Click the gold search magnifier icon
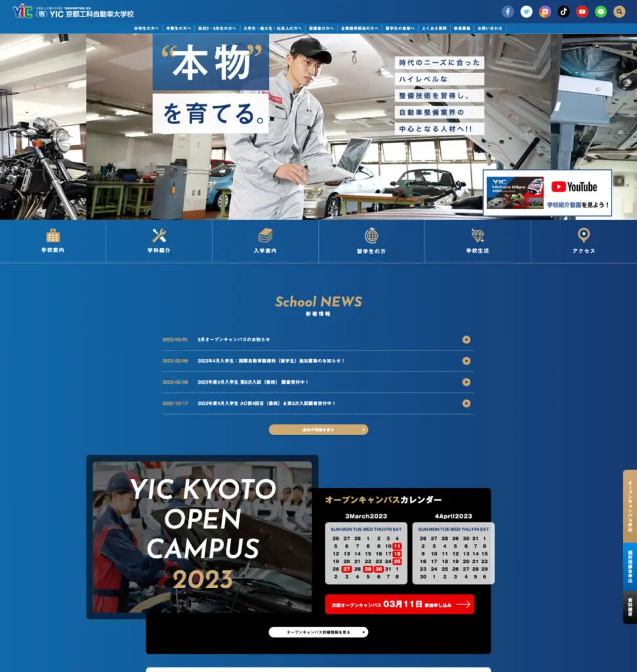This screenshot has width=637, height=672. coord(619,11)
